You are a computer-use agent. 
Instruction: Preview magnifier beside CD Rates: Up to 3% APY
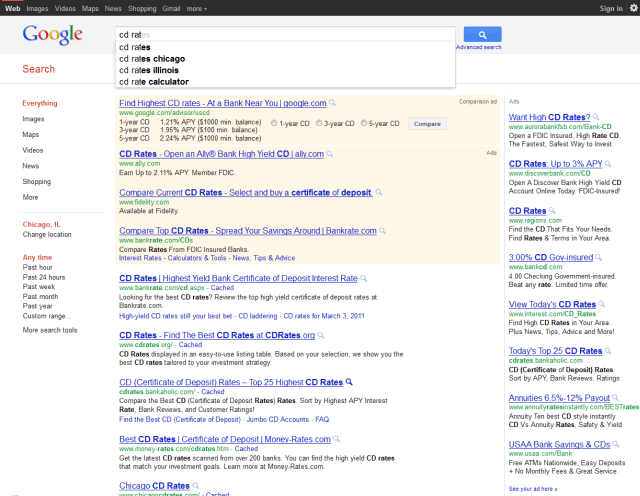tap(608, 164)
